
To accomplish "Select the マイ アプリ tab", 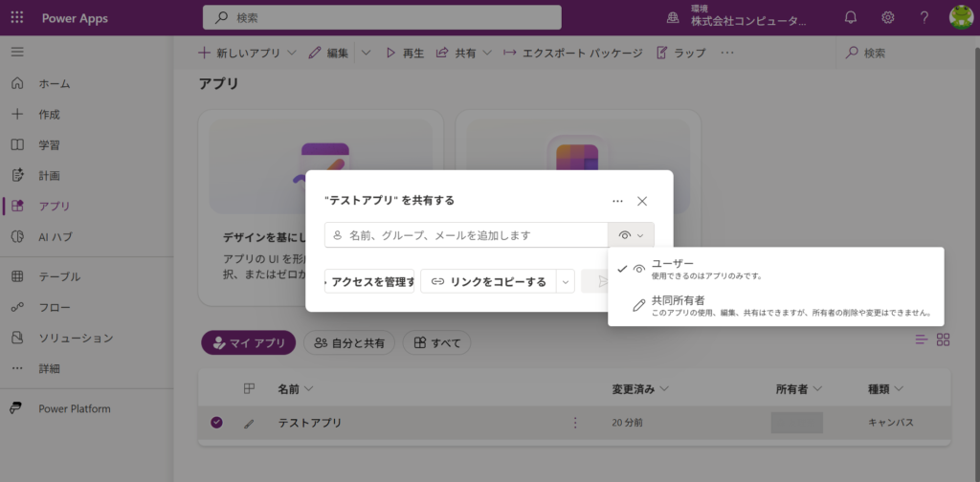I will pos(248,342).
